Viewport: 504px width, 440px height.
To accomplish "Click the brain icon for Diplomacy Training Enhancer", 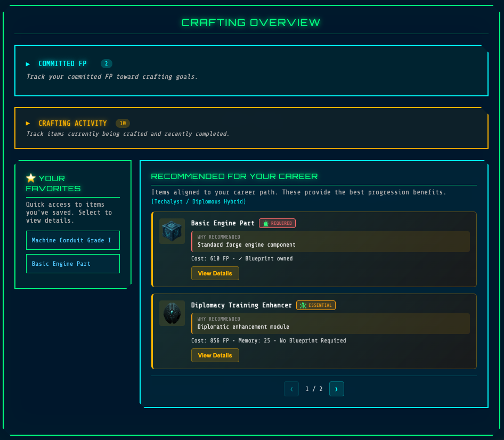I will click(172, 313).
